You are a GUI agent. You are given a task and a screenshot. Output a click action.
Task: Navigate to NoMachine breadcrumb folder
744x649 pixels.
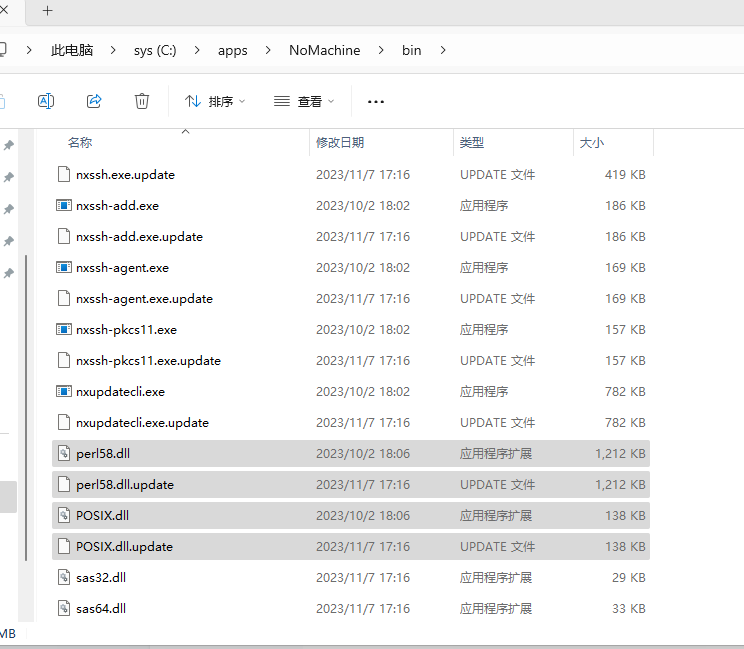tap(325, 50)
